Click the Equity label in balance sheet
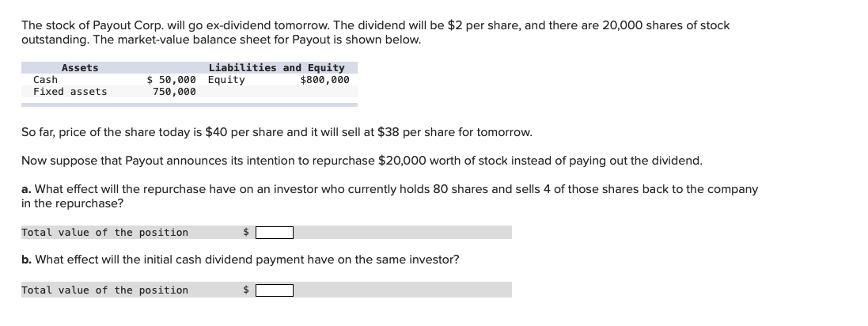The height and width of the screenshot is (326, 868). coord(226,80)
